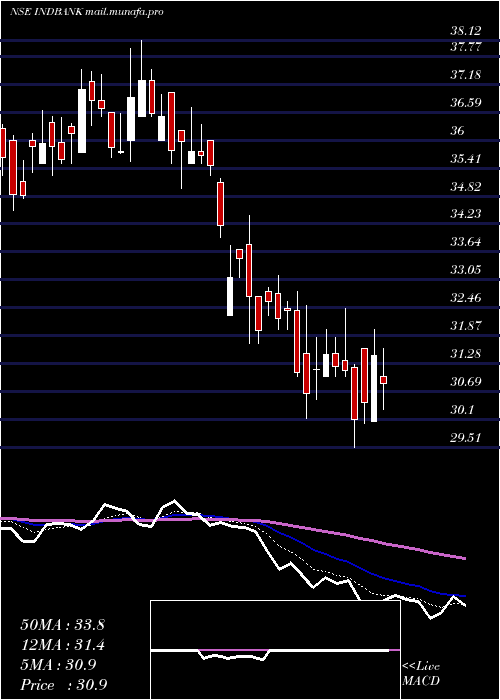The height and width of the screenshot is (700, 500).
Task: Click the 31.87 price axis label
Action: 466,326
